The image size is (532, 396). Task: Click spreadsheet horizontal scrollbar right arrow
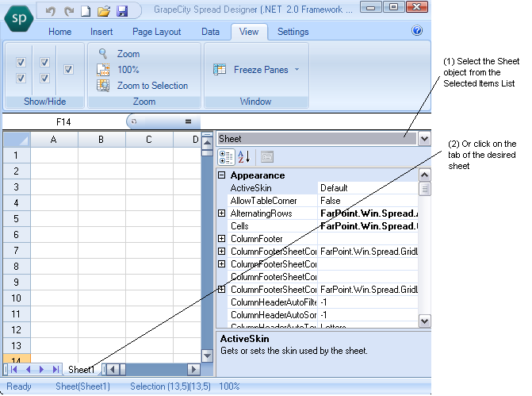click(193, 370)
